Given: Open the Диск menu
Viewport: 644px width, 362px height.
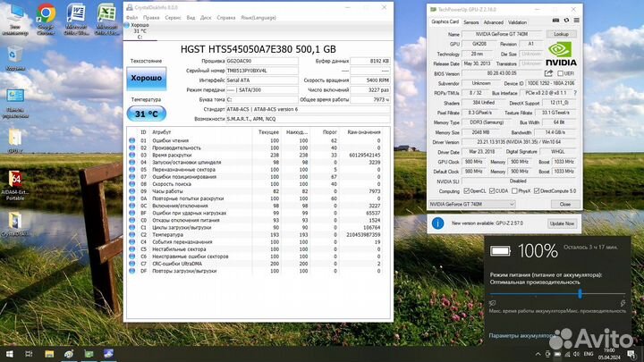Looking at the screenshot, I should [206, 18].
